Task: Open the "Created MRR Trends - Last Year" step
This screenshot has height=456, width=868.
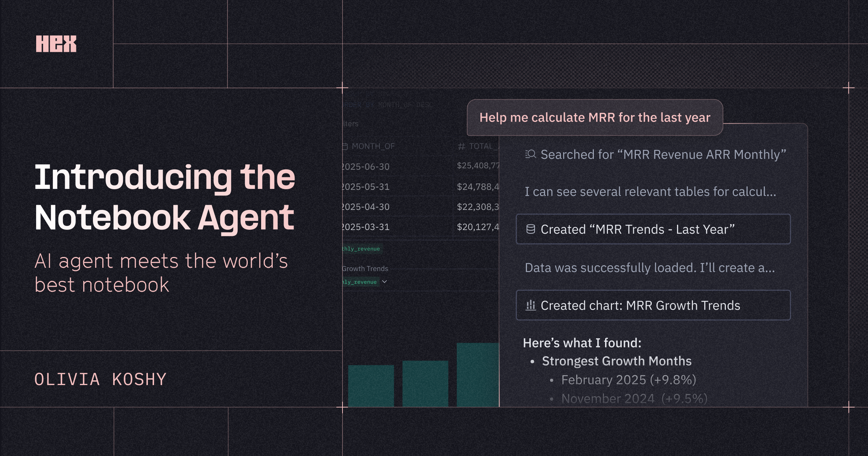Action: point(653,229)
